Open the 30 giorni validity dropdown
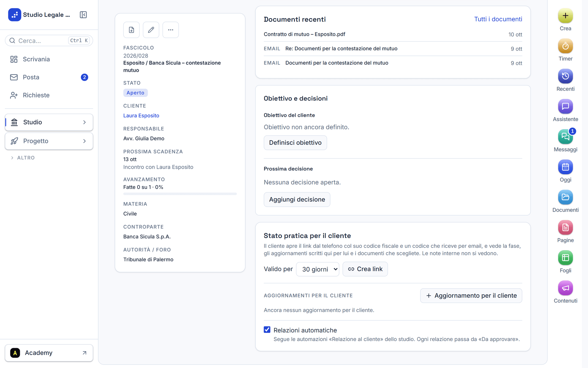The width and height of the screenshot is (588, 368). pos(318,269)
